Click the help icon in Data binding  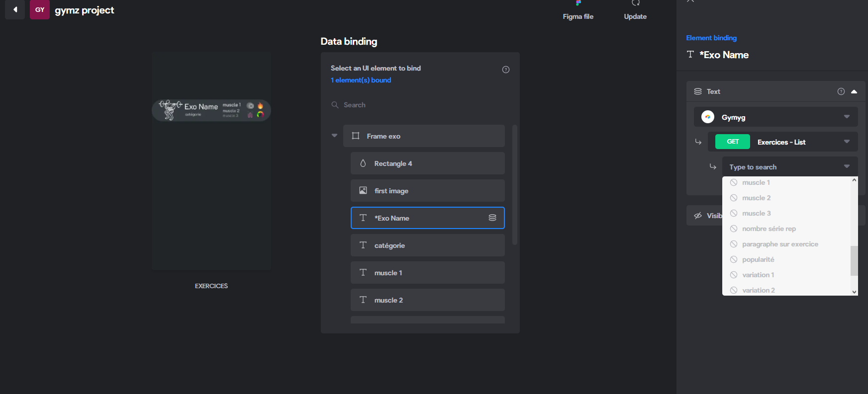pos(506,70)
